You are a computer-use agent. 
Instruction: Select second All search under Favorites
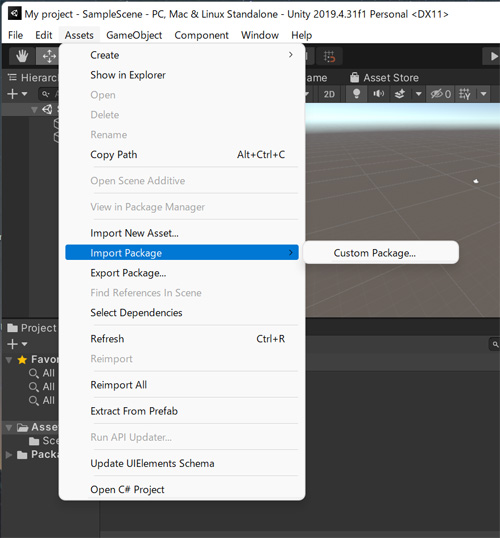pyautogui.click(x=42, y=387)
